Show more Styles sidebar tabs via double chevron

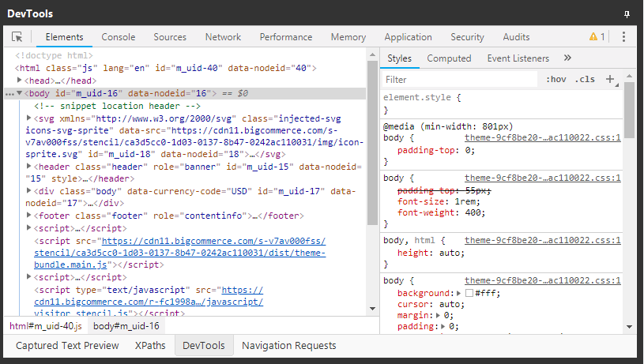[x=567, y=58]
